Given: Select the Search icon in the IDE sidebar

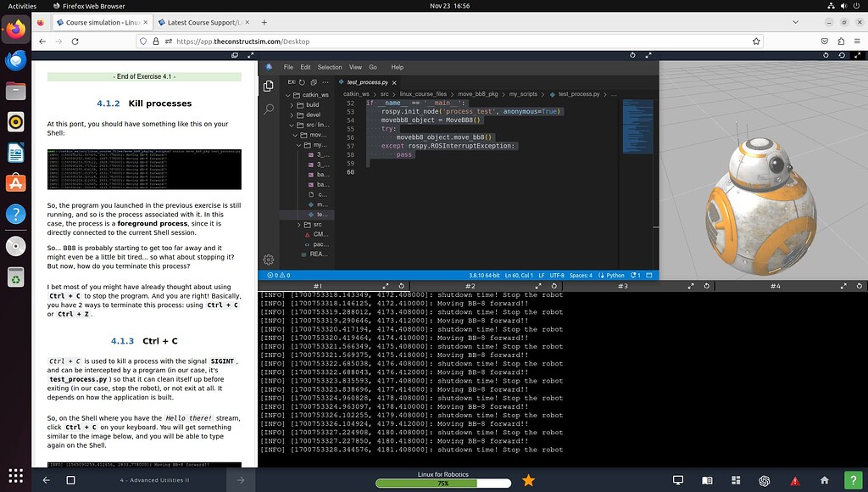Looking at the screenshot, I should click(x=266, y=109).
